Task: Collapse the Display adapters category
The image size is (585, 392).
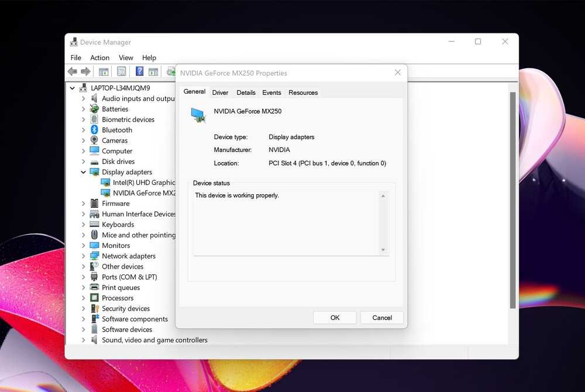Action: [84, 172]
